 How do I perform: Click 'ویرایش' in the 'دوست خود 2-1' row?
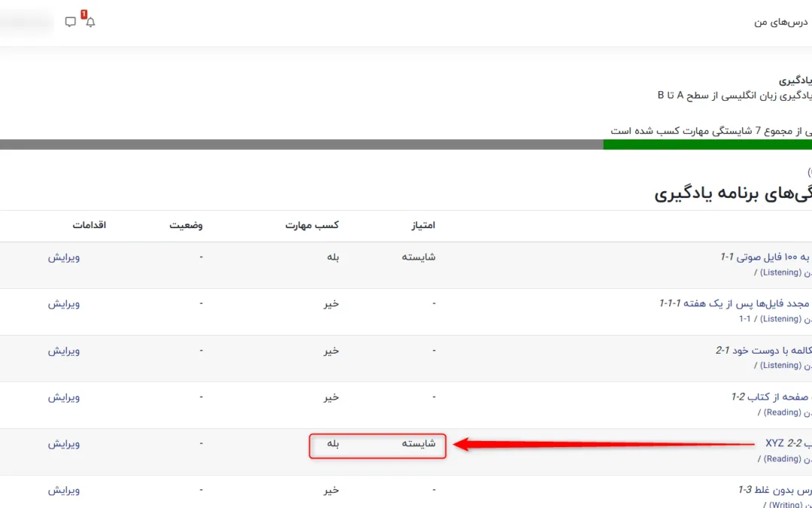coord(64,350)
